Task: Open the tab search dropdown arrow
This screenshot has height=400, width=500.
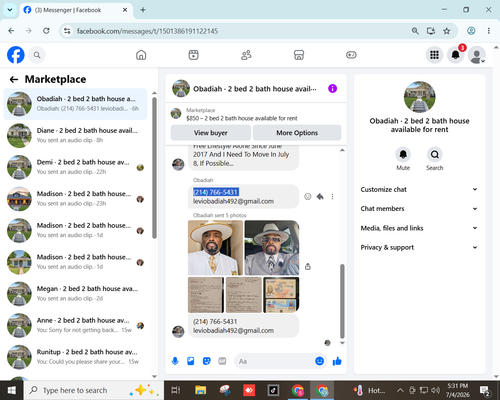Action: pos(10,10)
